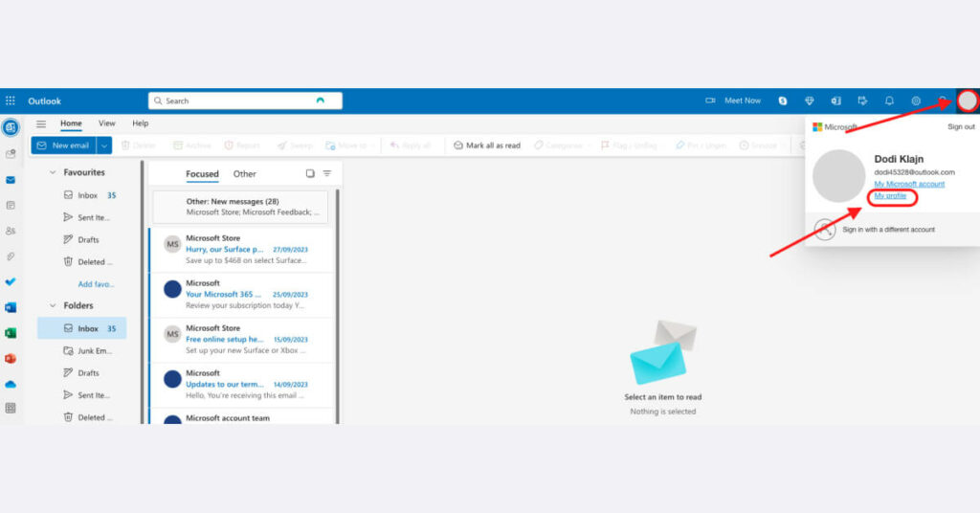Screen dimensions: 980x513
Task: Click Mark all as read
Action: [487, 145]
